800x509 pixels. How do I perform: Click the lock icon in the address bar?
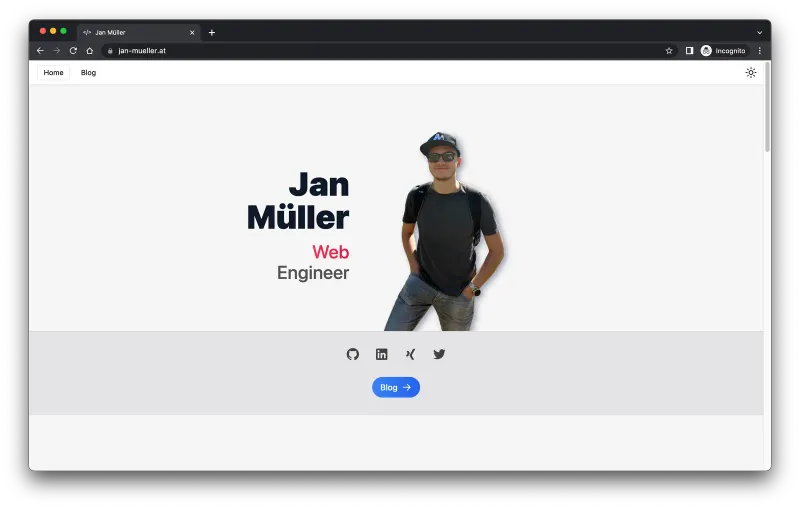[111, 50]
